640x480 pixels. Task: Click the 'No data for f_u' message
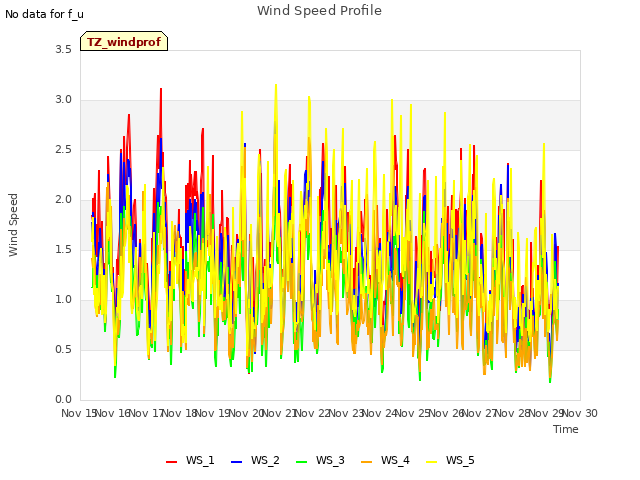tap(44, 14)
